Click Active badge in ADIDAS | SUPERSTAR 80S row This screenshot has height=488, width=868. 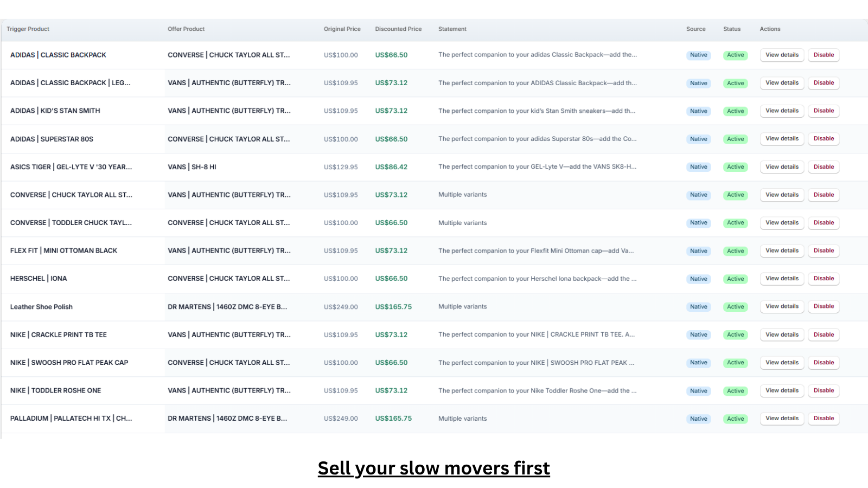[x=736, y=139]
